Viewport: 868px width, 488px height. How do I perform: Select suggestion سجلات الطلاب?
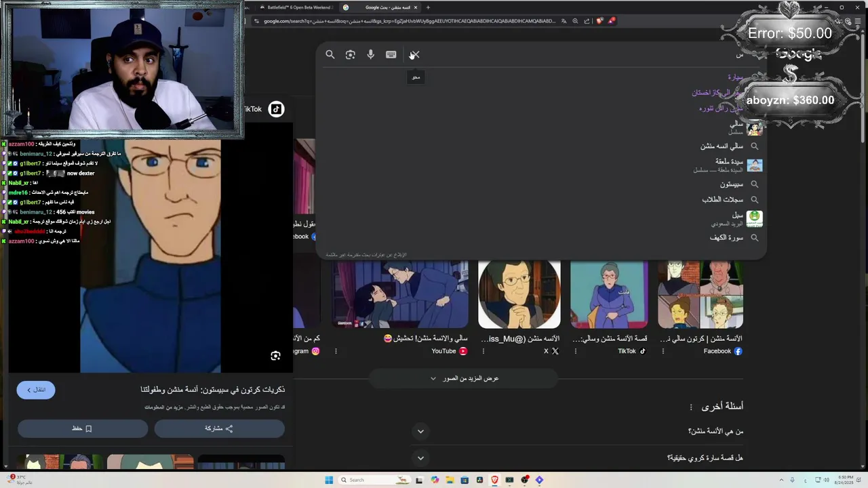(x=722, y=200)
